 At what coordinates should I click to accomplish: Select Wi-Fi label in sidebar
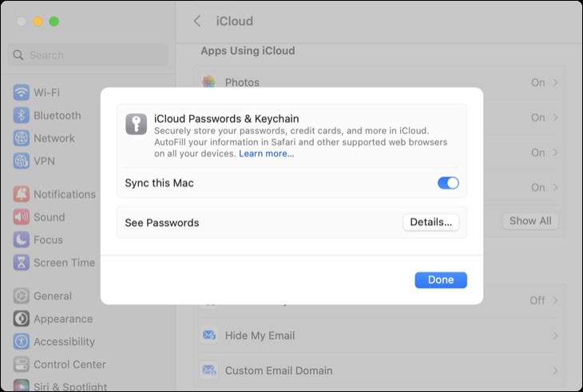click(x=47, y=93)
